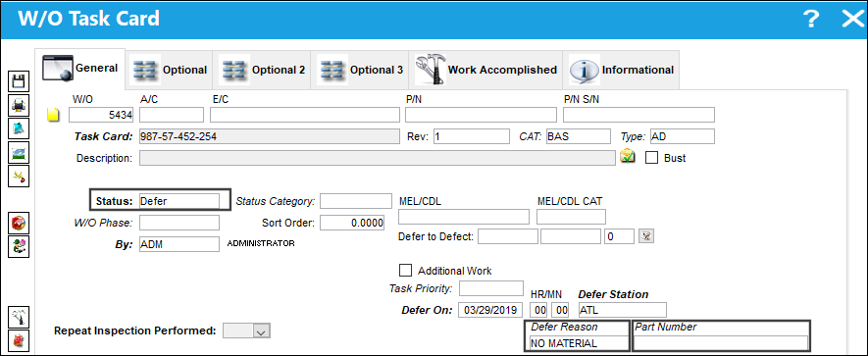Click the Defer On date field
This screenshot has width=868, height=356.
click(x=491, y=310)
